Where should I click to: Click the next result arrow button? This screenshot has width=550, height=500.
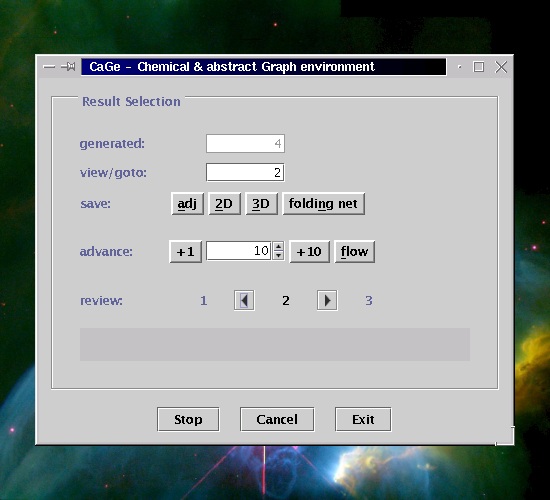pyautogui.click(x=327, y=300)
